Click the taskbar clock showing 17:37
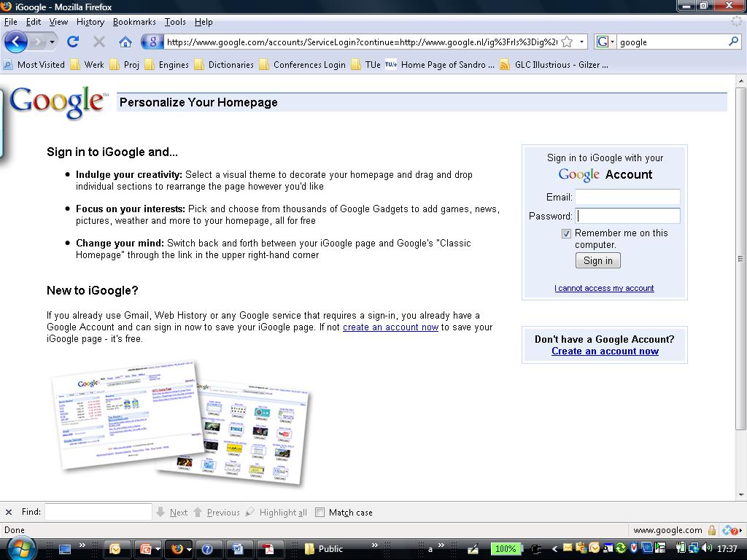 (727, 549)
